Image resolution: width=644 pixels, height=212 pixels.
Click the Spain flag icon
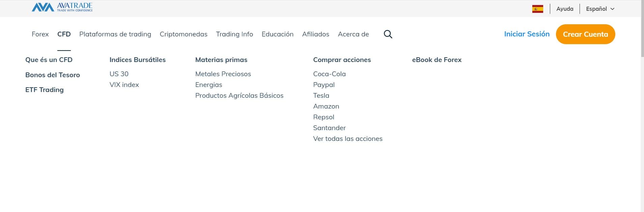pyautogui.click(x=537, y=9)
